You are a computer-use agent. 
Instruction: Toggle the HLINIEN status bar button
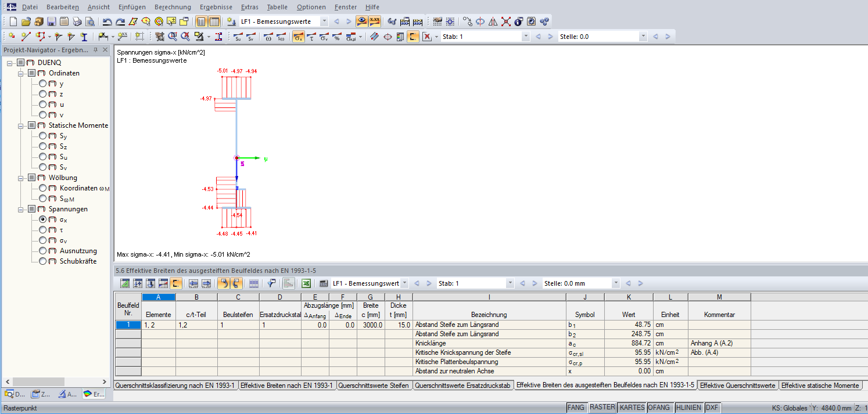688,408
